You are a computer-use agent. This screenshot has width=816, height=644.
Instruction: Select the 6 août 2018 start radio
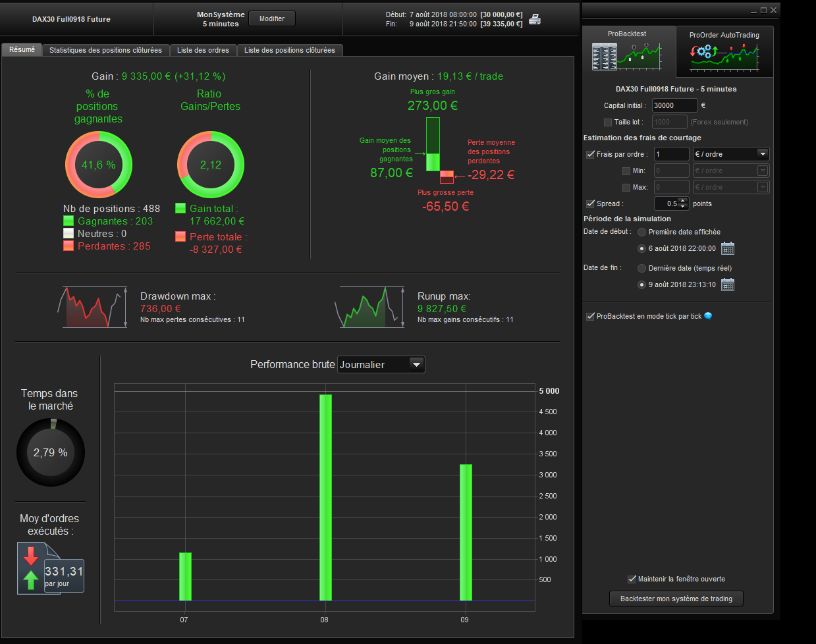click(x=641, y=248)
